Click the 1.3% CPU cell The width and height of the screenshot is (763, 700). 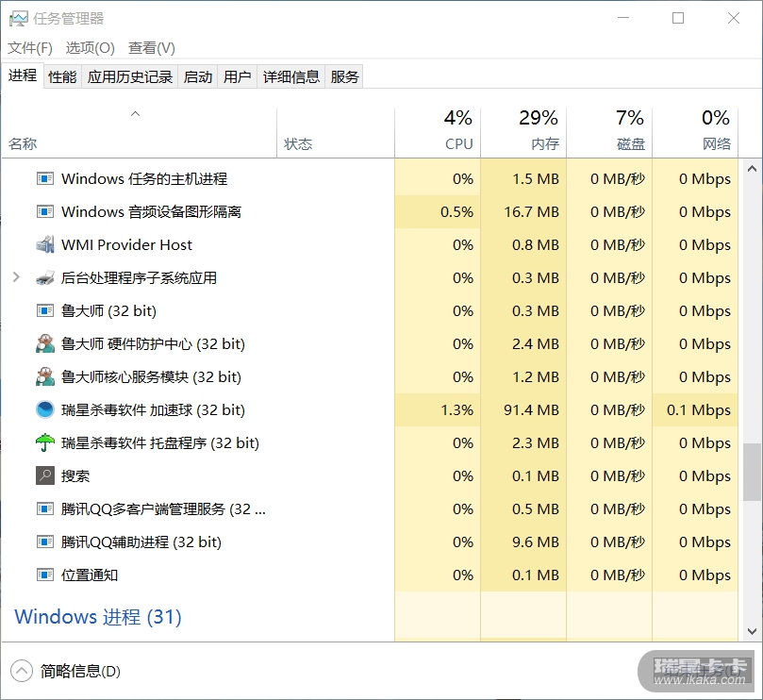pos(438,409)
